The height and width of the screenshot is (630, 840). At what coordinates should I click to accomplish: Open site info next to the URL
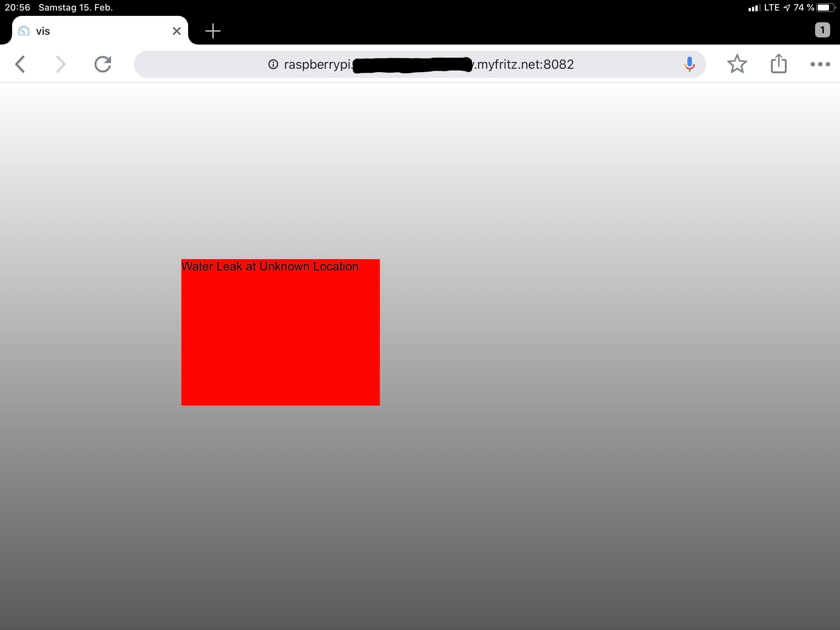click(x=273, y=64)
